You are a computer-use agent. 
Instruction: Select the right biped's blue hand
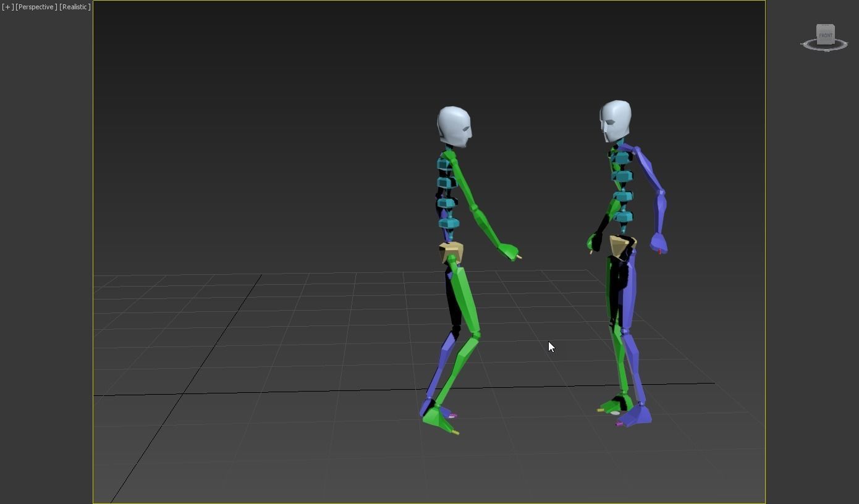[659, 243]
